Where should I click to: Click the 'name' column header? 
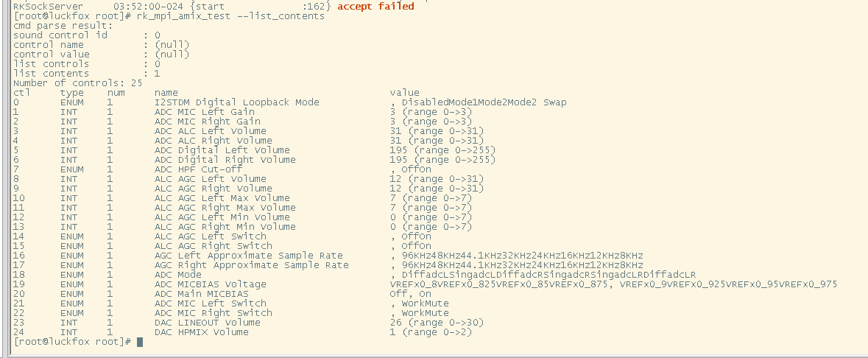[x=166, y=93]
